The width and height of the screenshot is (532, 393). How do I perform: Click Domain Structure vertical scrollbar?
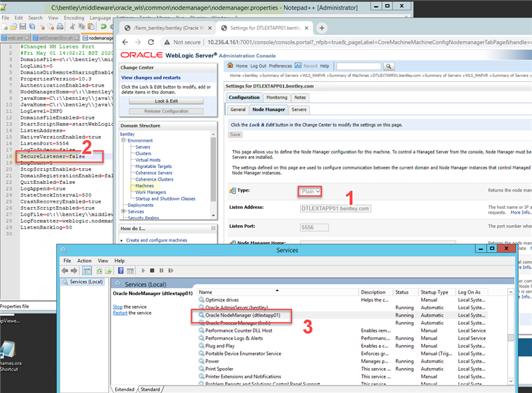click(213, 175)
